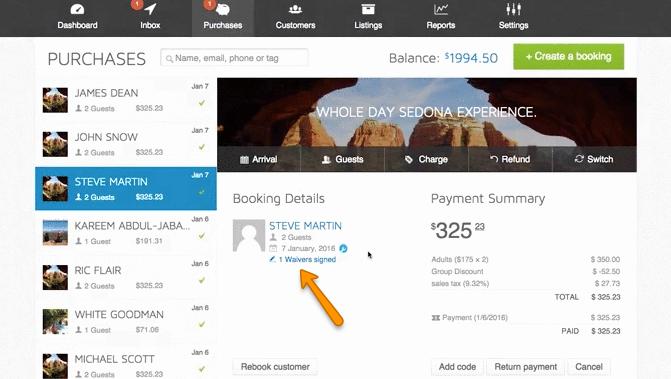Viewport: 671px width, 379px height.
Task: Click Ric Flair's green checkmark
Action: [202, 281]
